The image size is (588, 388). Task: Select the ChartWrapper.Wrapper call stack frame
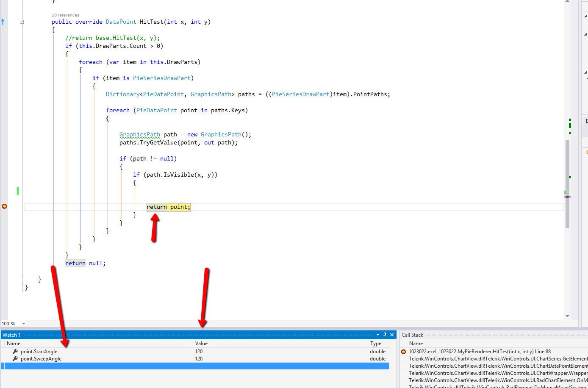498,373
